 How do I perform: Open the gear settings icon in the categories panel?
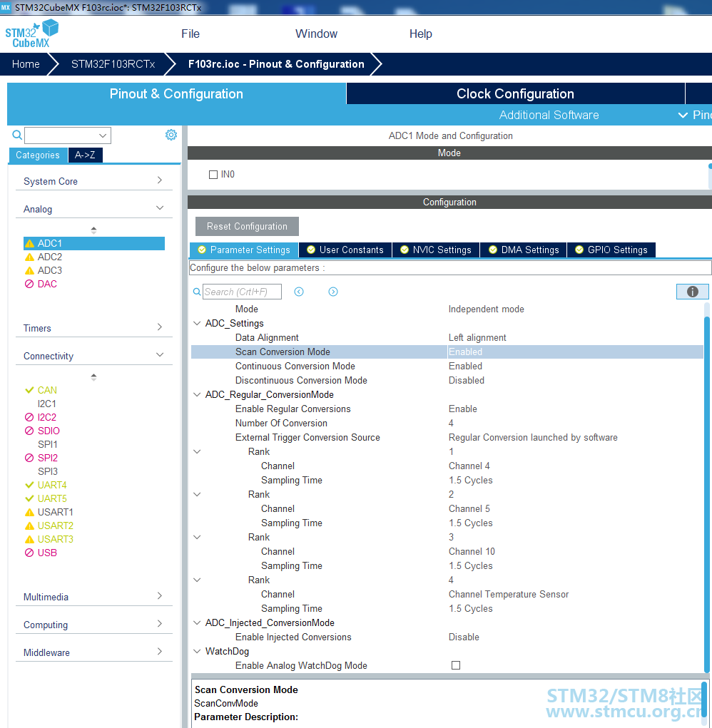(x=171, y=135)
